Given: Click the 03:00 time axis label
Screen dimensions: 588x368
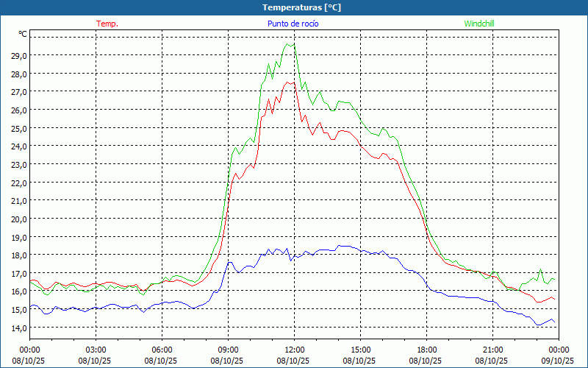Looking at the screenshot, I should (96, 350).
